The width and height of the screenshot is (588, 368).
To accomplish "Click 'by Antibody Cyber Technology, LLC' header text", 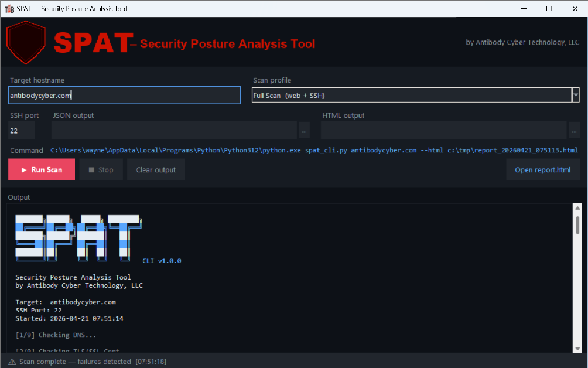I will [522, 42].
